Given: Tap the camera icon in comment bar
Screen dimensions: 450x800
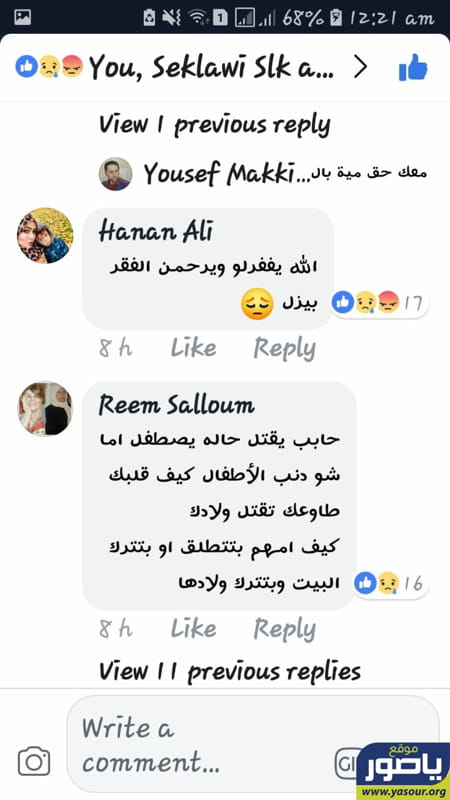Looking at the screenshot, I should 34,762.
